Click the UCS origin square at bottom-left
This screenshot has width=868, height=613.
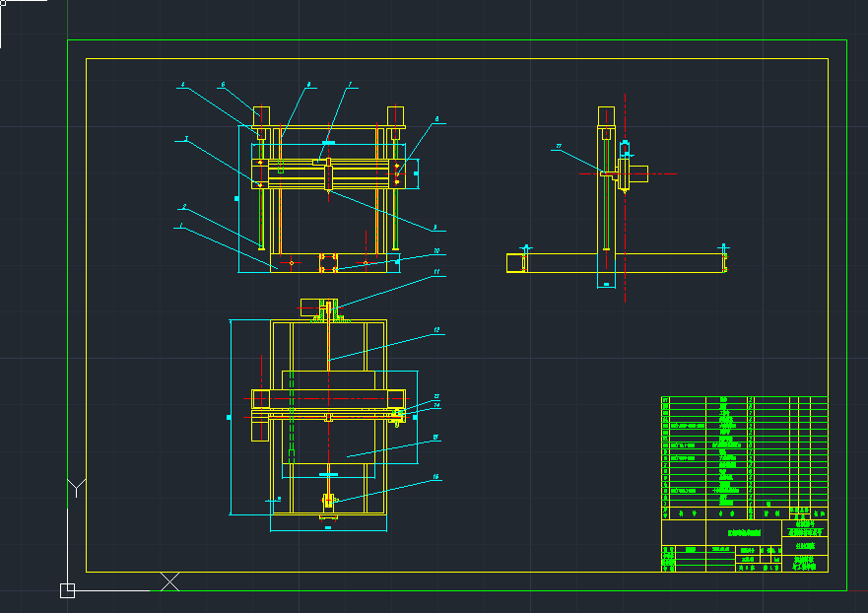pyautogui.click(x=67, y=590)
